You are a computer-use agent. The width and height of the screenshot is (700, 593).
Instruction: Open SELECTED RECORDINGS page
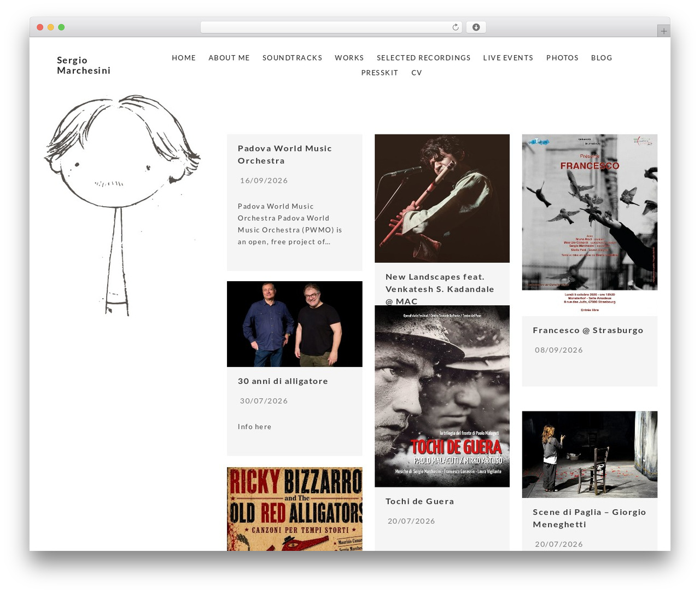point(423,58)
